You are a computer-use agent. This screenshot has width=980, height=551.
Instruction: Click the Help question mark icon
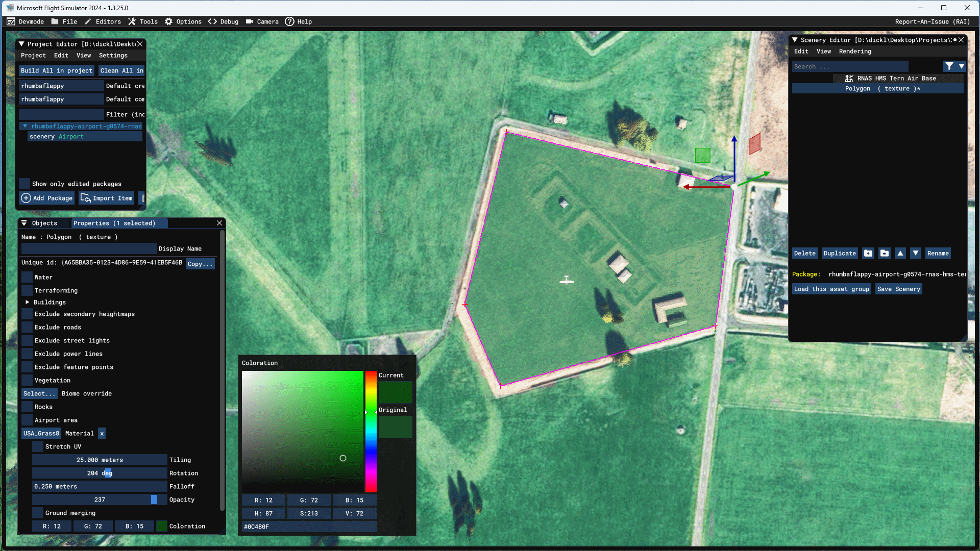pyautogui.click(x=290, y=21)
